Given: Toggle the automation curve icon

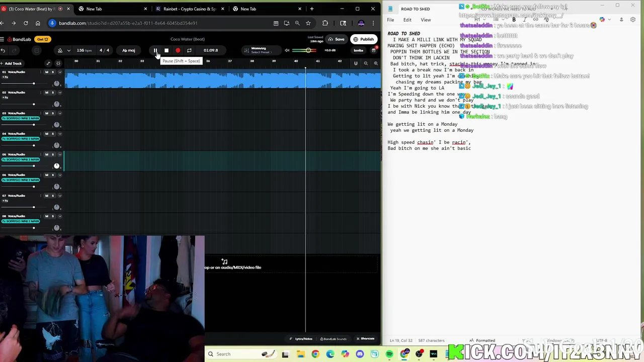Looking at the screenshot, I should 48,63.
